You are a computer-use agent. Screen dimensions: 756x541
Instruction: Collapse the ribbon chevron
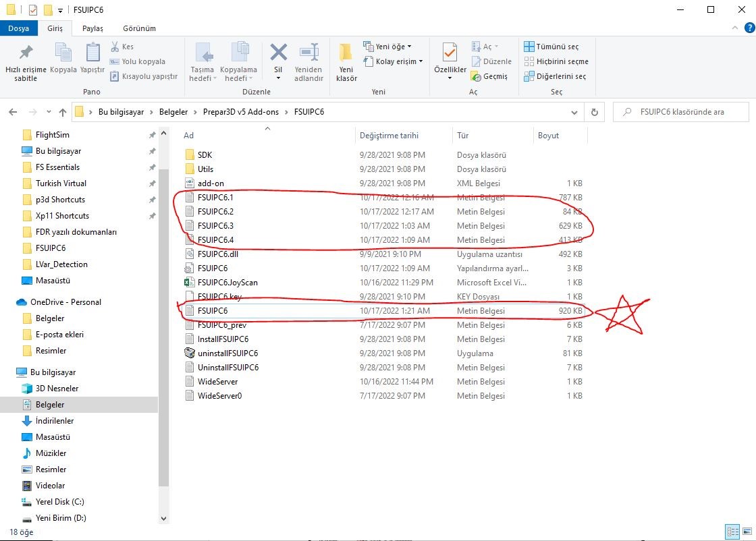pos(735,28)
